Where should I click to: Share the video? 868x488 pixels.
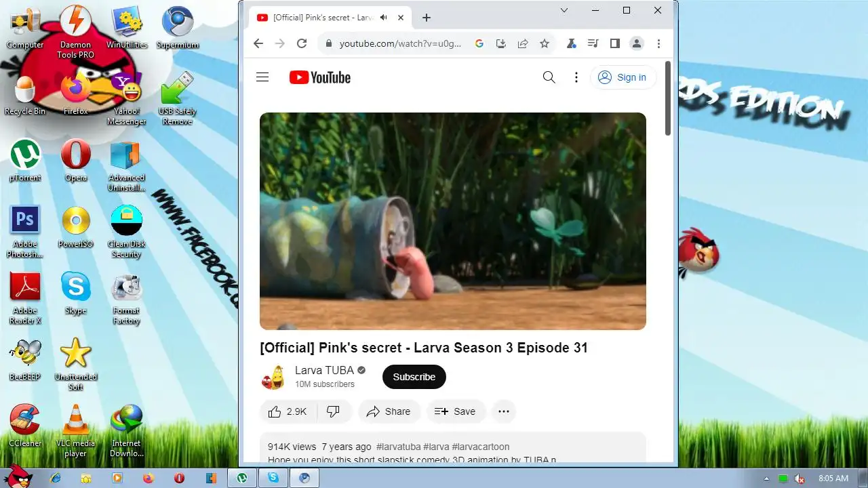click(389, 411)
